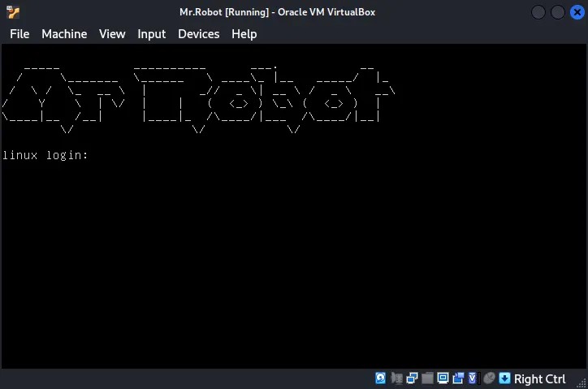Close the Mr.Robot VirtualBox window

(x=576, y=11)
